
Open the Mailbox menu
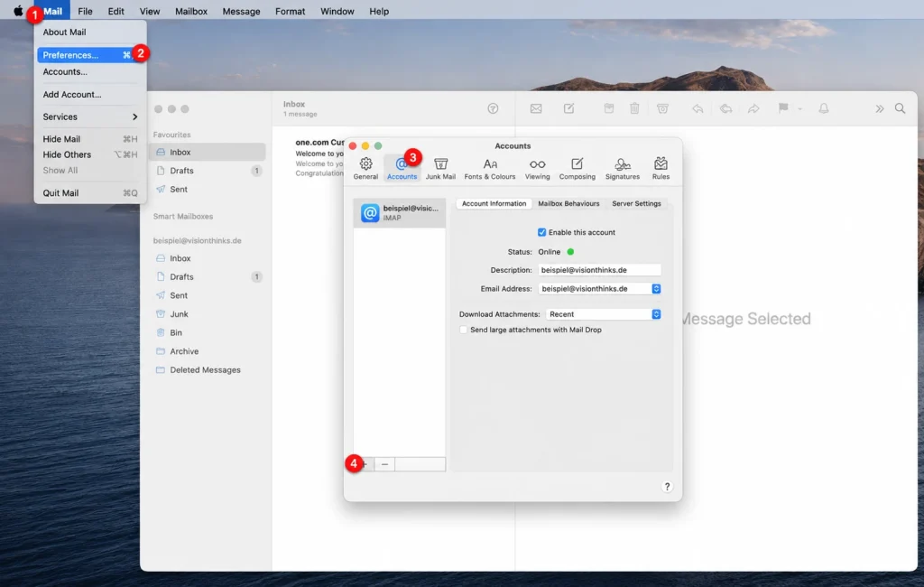click(191, 11)
